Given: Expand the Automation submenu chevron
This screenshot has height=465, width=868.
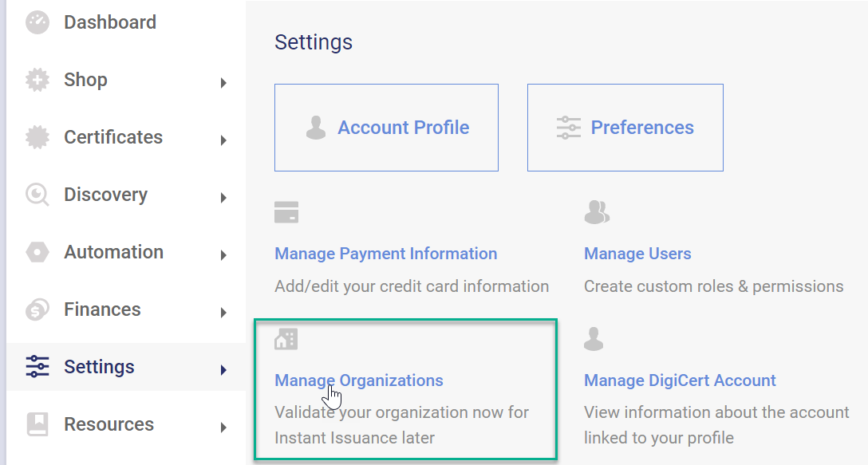Looking at the screenshot, I should tap(223, 253).
